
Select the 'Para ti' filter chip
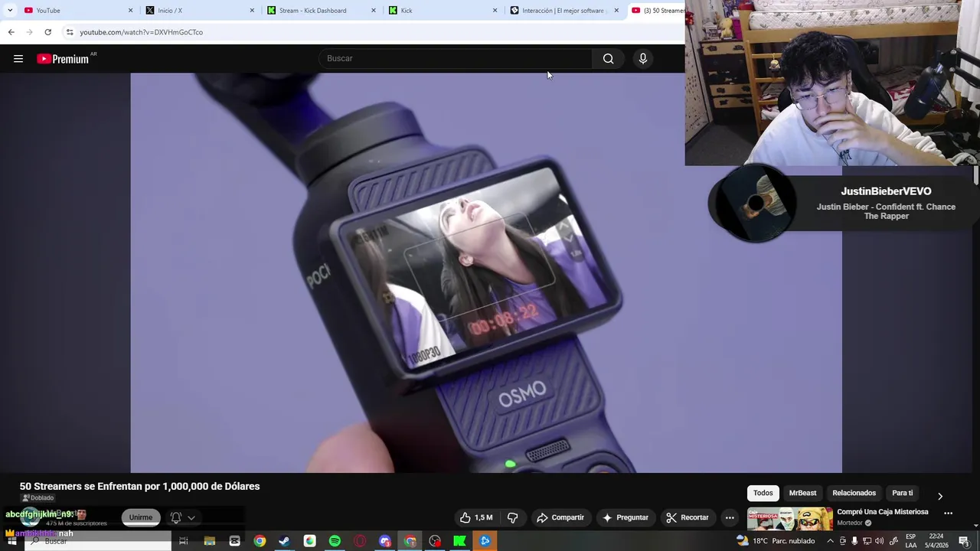(903, 493)
